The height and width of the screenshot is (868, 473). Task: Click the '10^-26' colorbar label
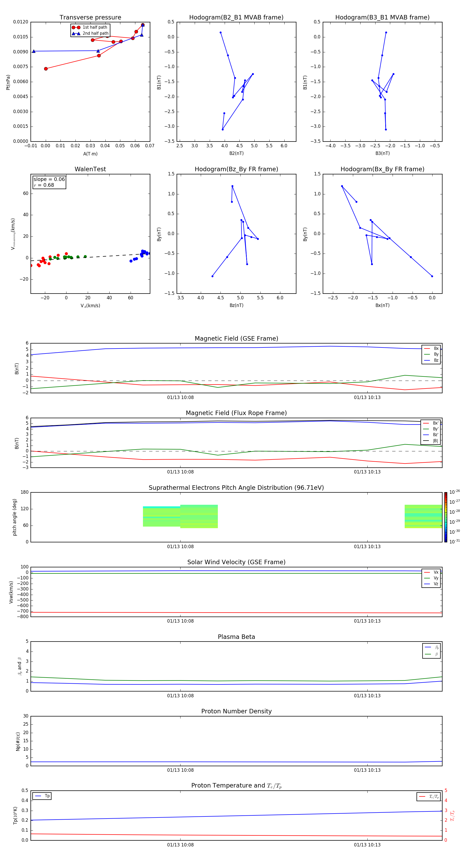[455, 492]
